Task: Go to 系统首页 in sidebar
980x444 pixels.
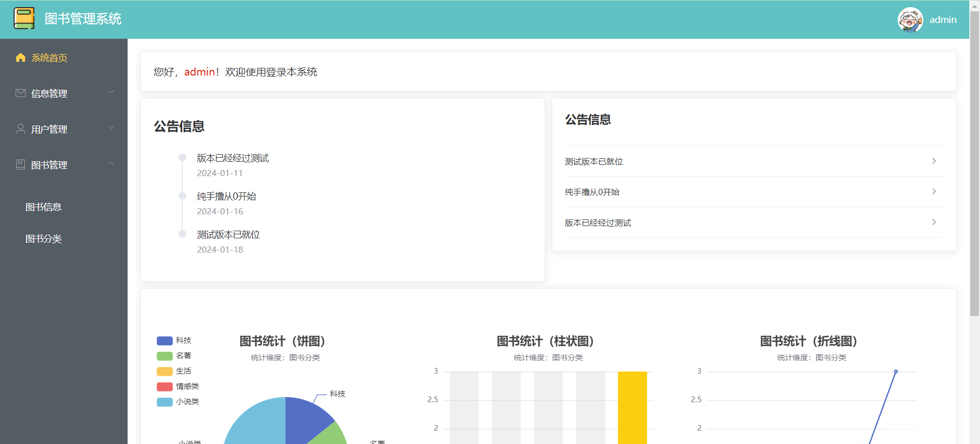Action: pos(64,58)
